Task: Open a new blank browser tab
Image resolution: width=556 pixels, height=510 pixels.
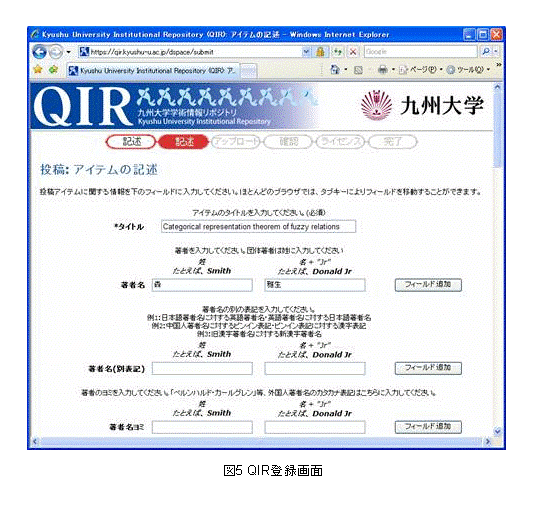Action: pos(249,71)
